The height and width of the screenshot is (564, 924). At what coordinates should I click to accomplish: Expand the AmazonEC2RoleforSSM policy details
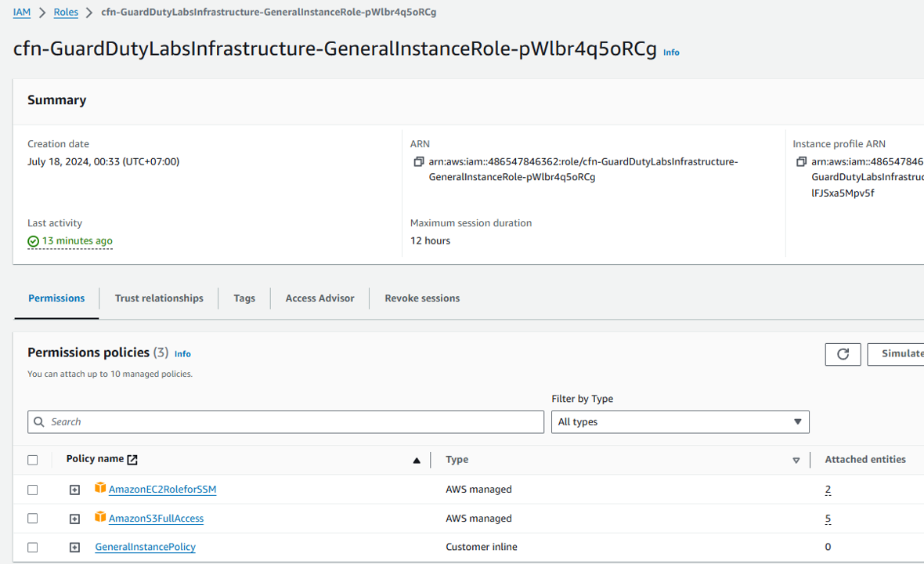[75, 490]
